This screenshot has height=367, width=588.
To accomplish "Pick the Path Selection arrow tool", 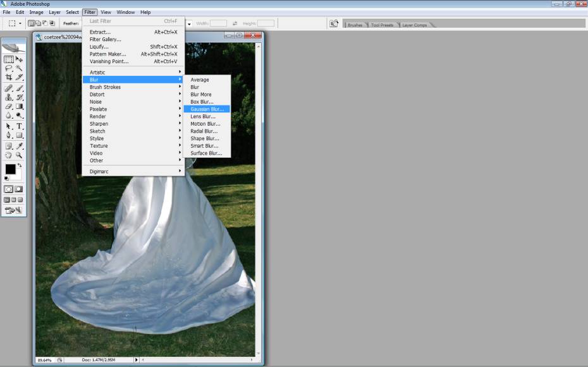I will coord(9,126).
